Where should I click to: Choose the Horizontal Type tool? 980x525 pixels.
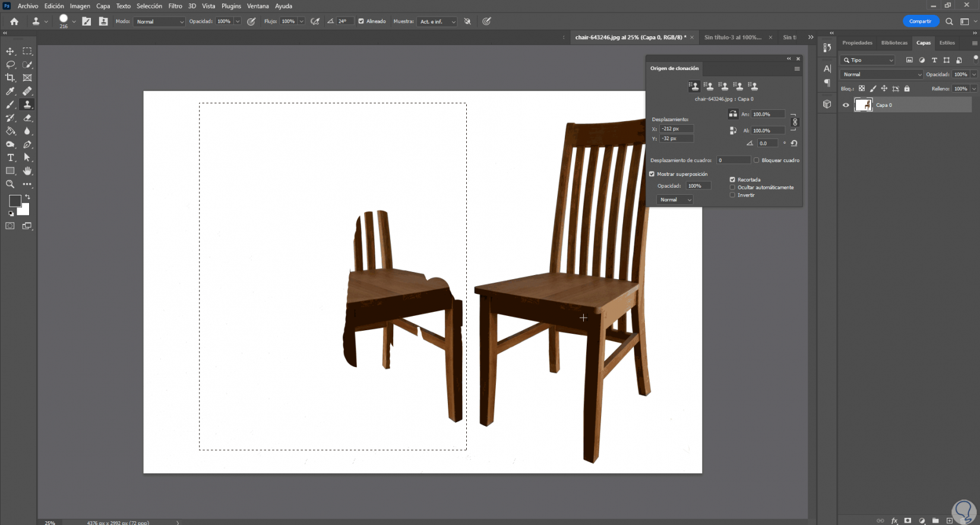pyautogui.click(x=10, y=158)
